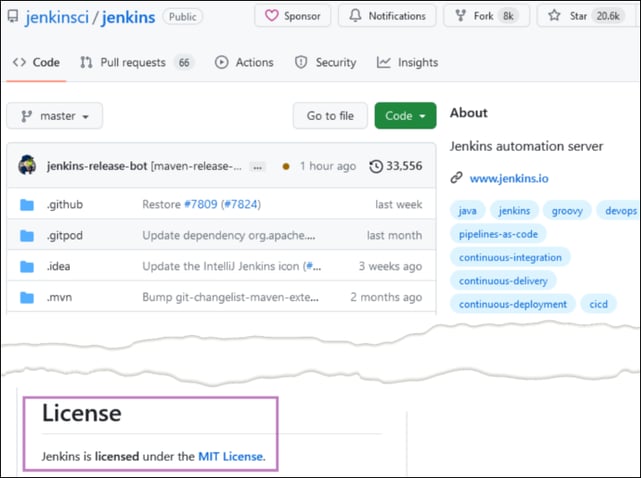Expand the green Code dropdown button
Viewport: 641px width, 478px height.
[405, 116]
